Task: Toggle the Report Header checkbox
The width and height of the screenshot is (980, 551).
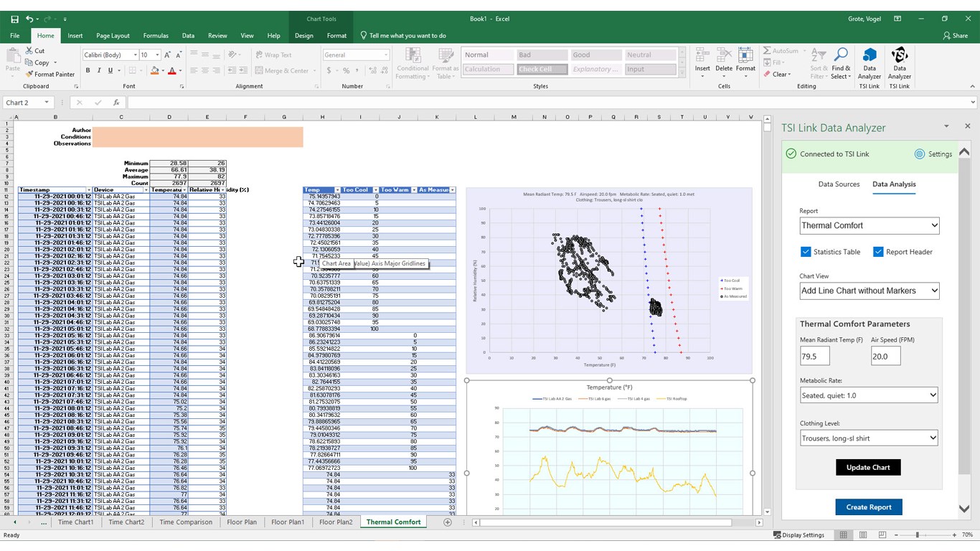Action: [x=878, y=252]
